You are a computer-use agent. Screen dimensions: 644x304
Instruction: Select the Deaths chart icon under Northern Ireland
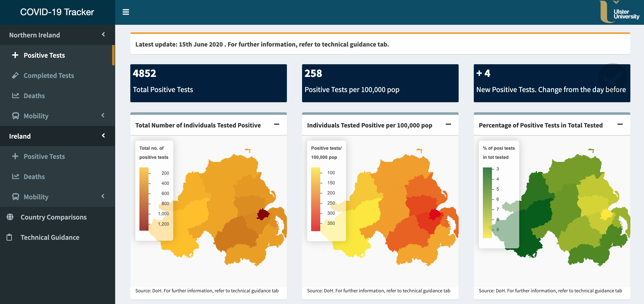click(x=16, y=96)
